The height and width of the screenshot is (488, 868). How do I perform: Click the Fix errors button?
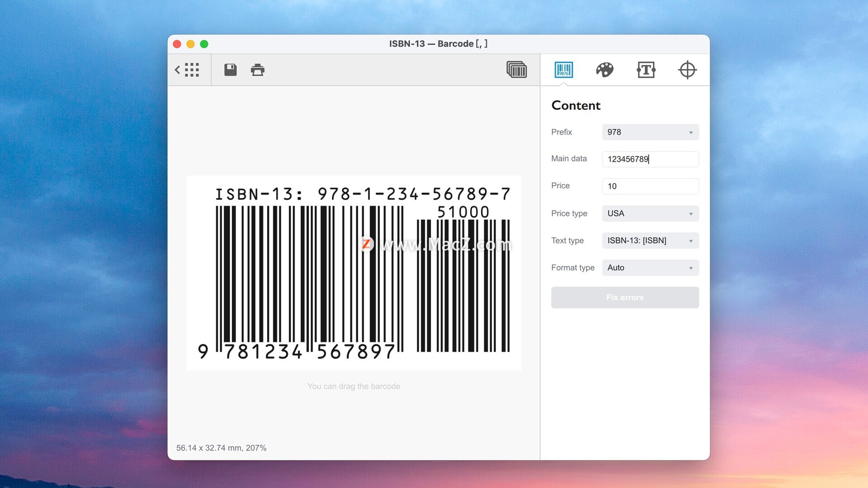625,298
